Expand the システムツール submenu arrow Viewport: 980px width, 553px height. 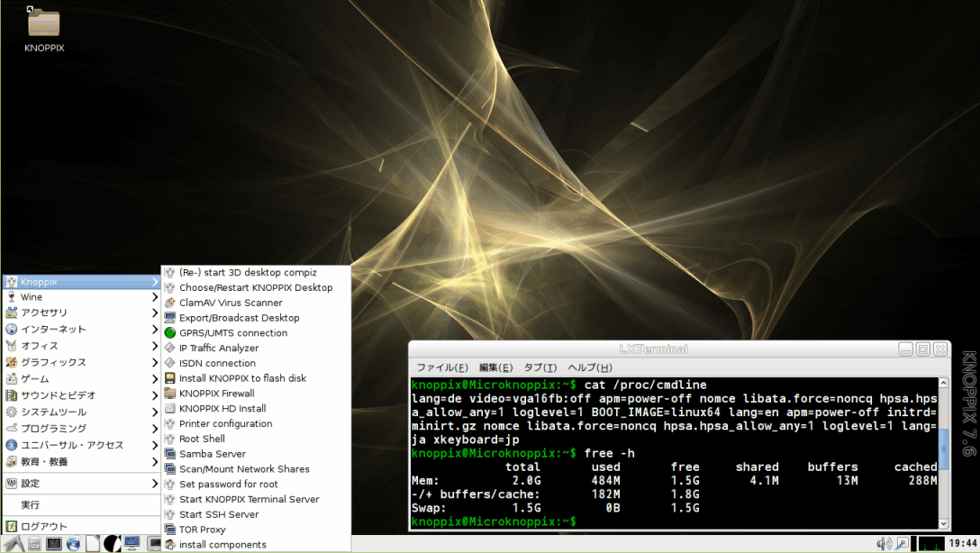tap(154, 412)
